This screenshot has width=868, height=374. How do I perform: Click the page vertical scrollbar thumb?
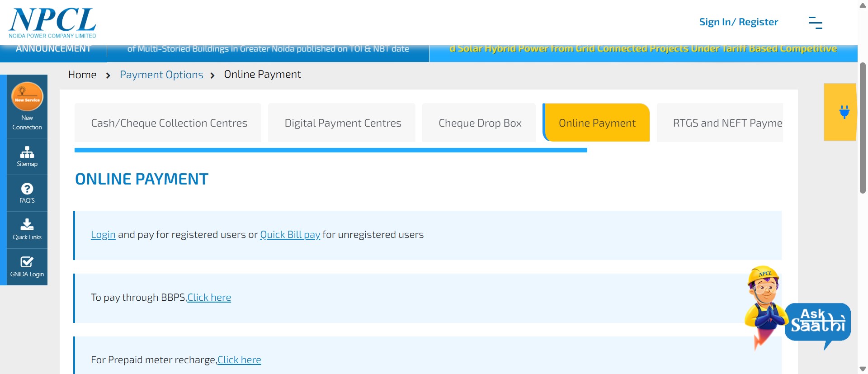(863, 129)
